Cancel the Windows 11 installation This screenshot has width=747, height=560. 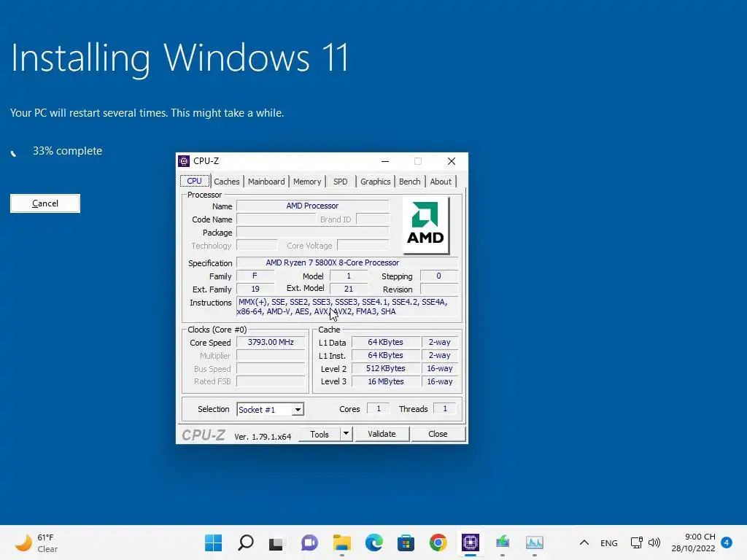[45, 203]
